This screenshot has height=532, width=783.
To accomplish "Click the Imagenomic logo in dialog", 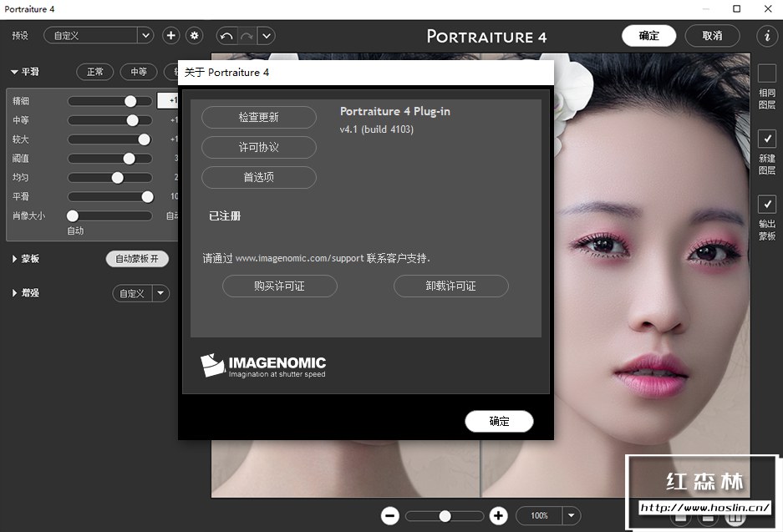I will click(263, 366).
